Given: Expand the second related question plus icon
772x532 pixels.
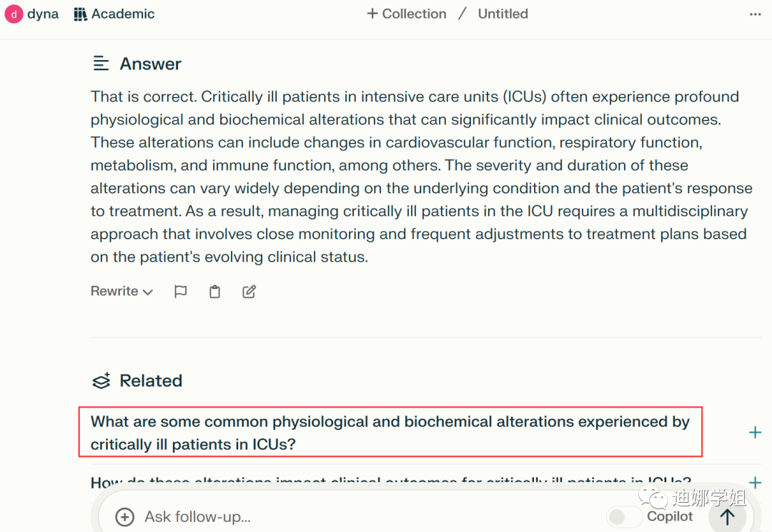Looking at the screenshot, I should tap(755, 483).
